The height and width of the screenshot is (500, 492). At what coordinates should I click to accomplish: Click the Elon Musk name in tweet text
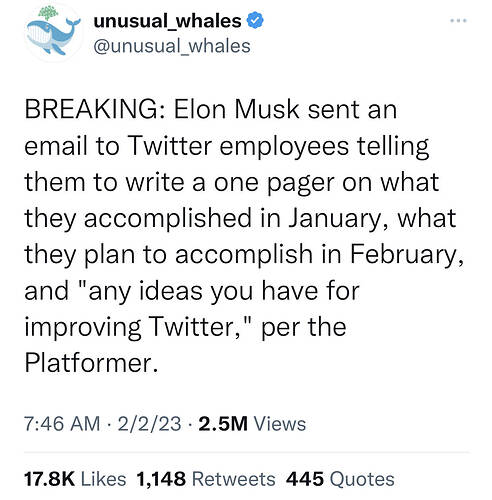(x=236, y=109)
